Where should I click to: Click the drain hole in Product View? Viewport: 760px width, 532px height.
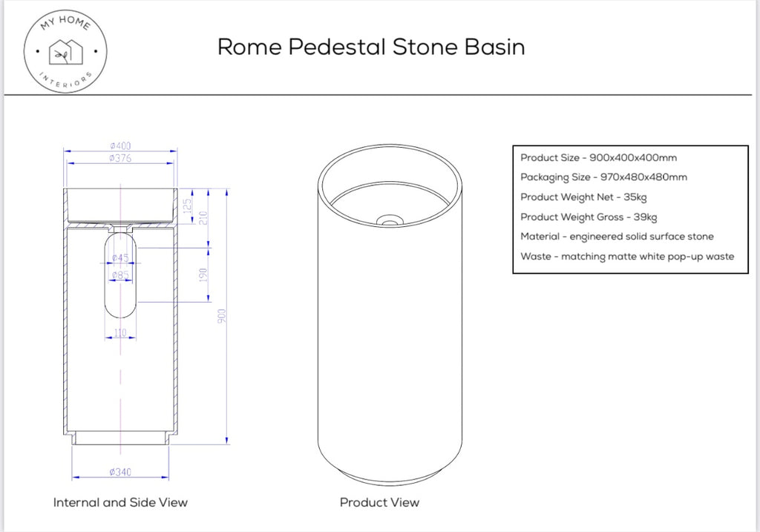click(x=388, y=220)
